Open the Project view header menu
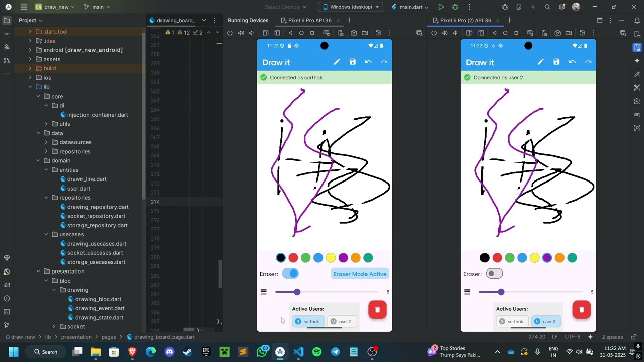This screenshot has height=362, width=644. 31,21
